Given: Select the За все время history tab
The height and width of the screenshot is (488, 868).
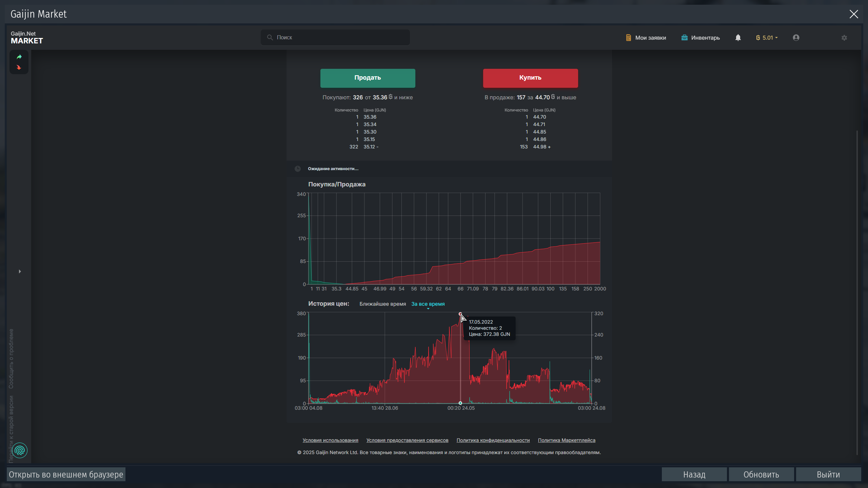Looking at the screenshot, I should (428, 304).
